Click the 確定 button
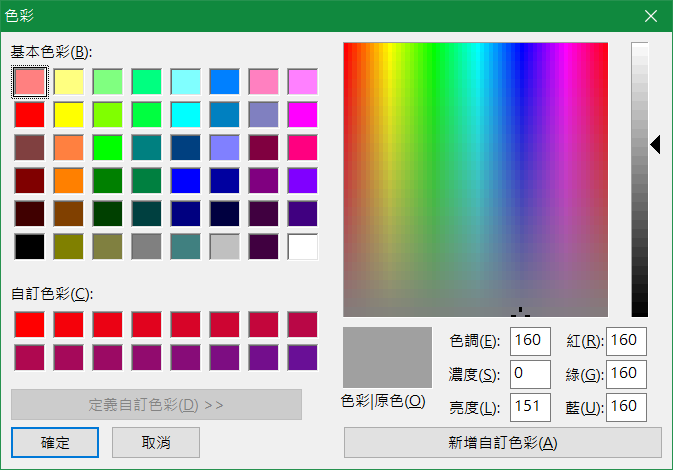673x470 pixels. tap(55, 442)
